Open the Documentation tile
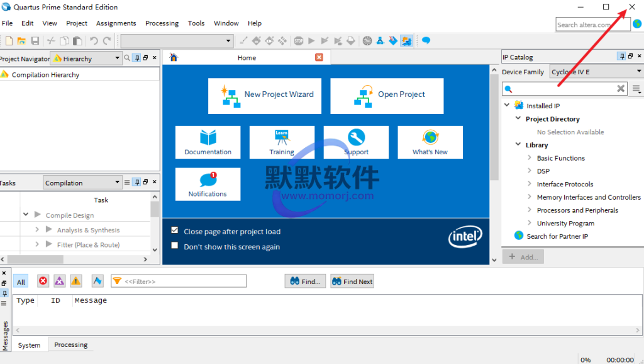This screenshot has width=644, height=364. [x=208, y=142]
